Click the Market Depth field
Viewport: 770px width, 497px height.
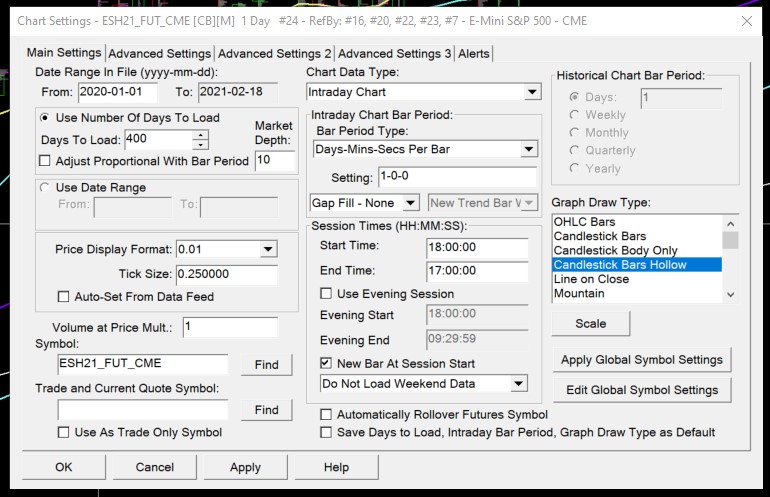275,160
